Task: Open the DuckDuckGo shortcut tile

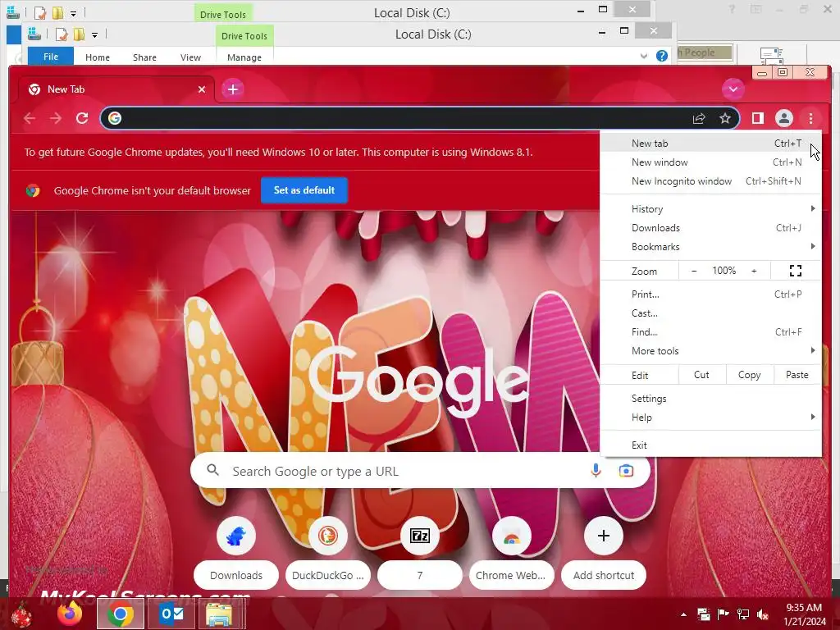Action: (328, 552)
